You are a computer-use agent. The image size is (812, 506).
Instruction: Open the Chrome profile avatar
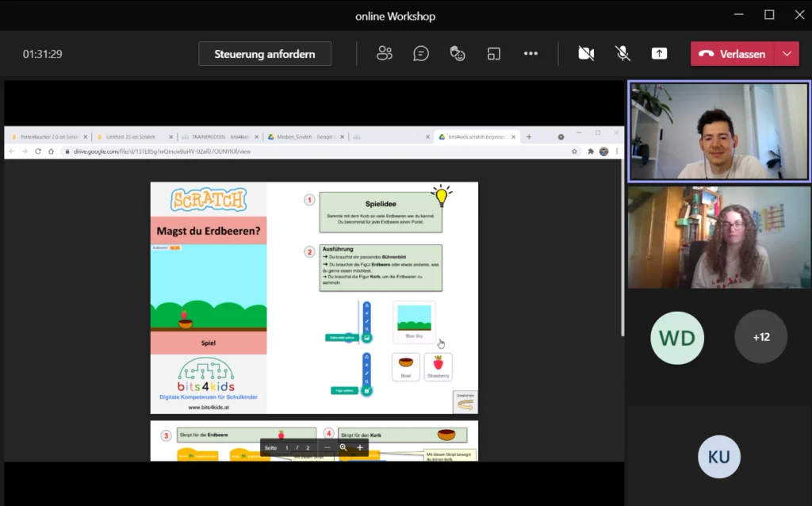603,151
